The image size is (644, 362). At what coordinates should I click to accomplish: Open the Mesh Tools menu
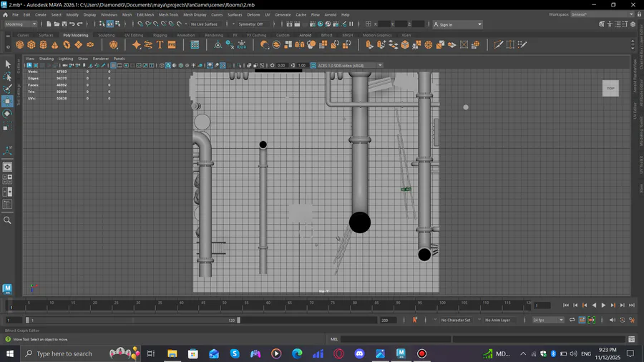click(168, 14)
